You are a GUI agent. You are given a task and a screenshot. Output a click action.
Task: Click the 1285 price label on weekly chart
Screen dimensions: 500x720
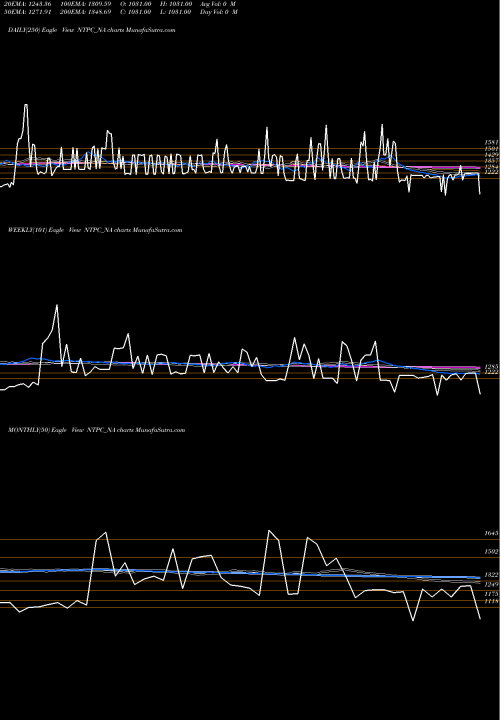[x=491, y=367]
